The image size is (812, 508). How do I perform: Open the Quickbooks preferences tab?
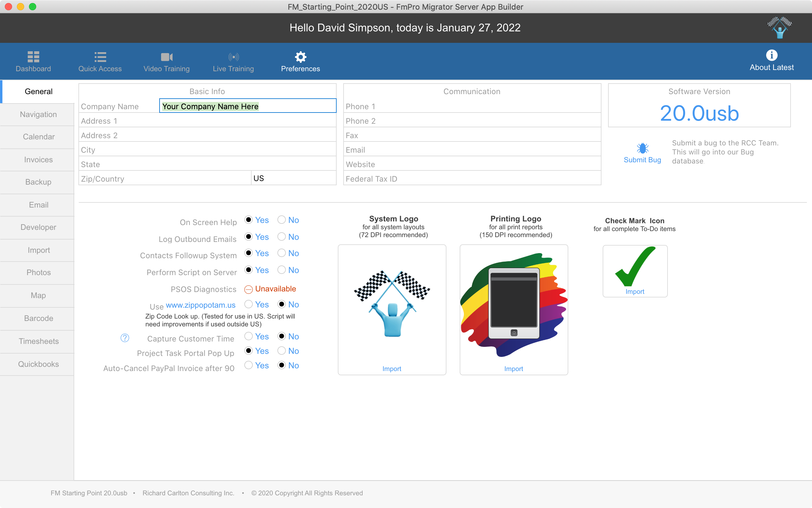(x=38, y=364)
